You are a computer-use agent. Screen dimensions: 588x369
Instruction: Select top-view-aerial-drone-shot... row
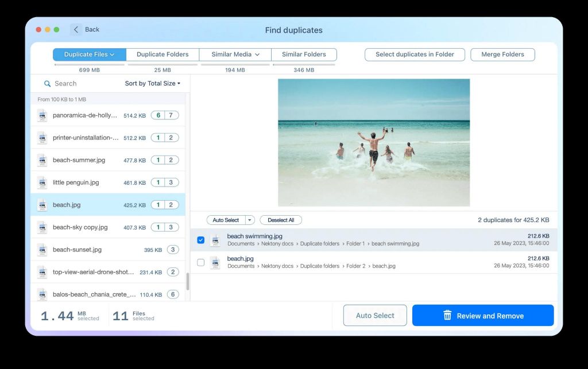coord(108,273)
